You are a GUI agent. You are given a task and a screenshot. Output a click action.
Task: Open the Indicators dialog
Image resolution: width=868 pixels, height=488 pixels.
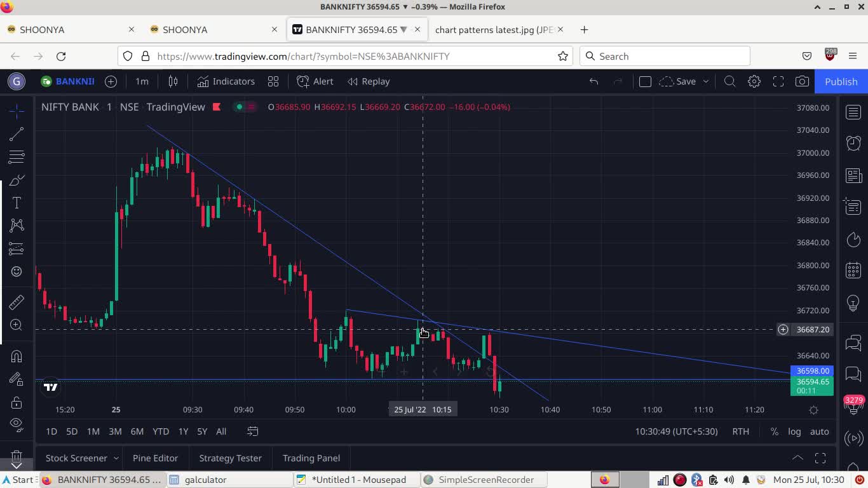click(x=226, y=81)
